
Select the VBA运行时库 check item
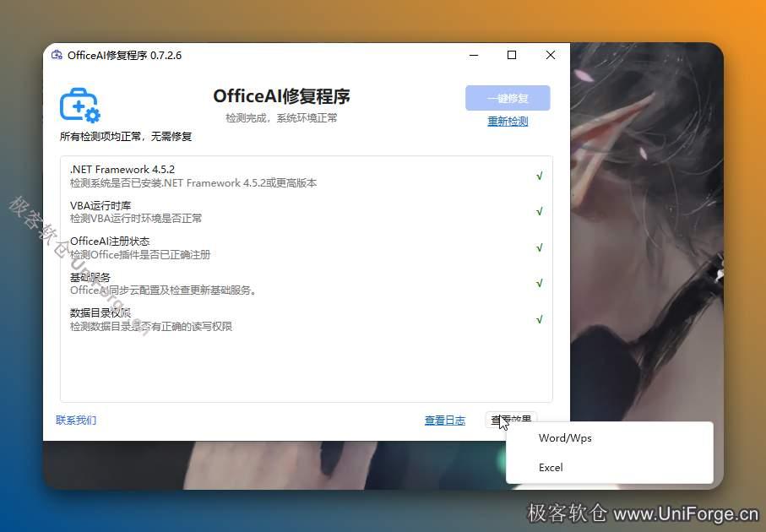[x=307, y=211]
